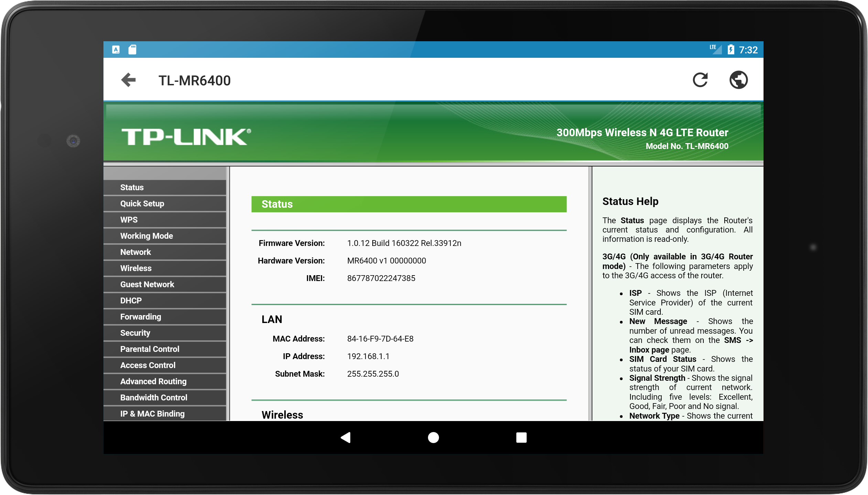Open Advanced Routing menu item
The width and height of the screenshot is (868, 495).
coord(153,381)
